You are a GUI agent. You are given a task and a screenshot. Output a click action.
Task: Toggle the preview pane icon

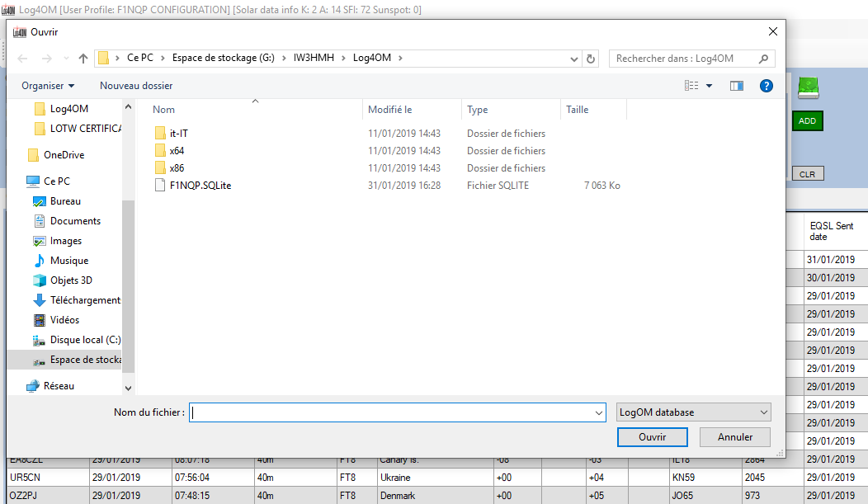[x=737, y=86]
